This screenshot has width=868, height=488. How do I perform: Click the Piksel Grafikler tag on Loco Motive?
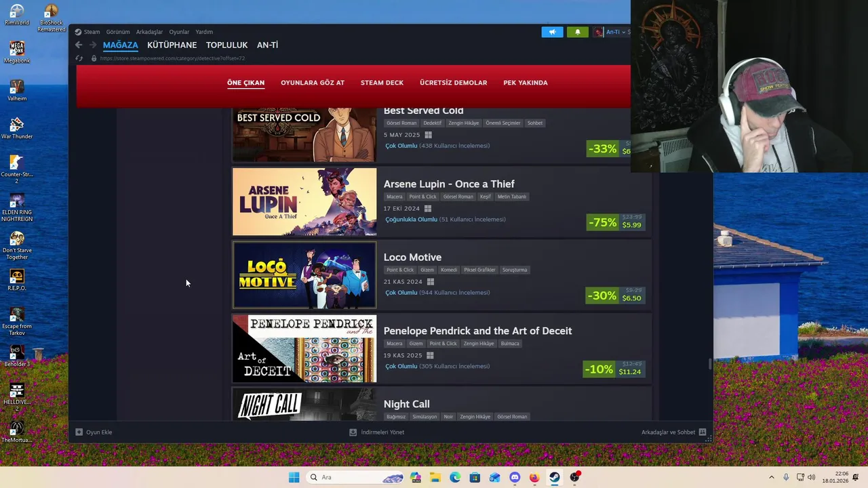tap(479, 270)
